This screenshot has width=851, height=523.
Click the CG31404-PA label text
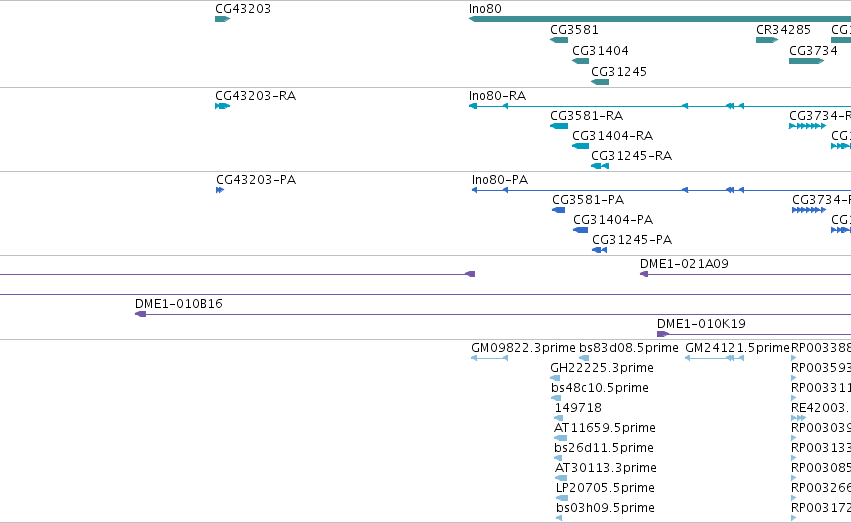pos(613,220)
